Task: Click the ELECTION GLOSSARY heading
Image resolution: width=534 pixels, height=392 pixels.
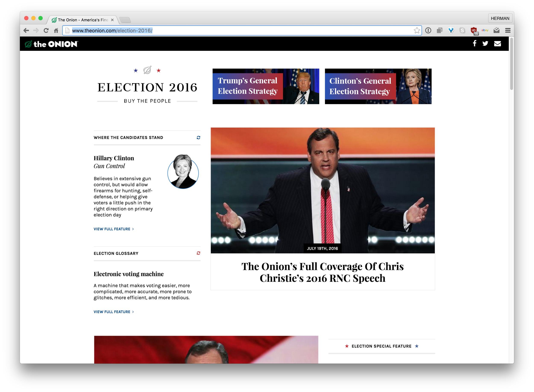Action: (x=116, y=253)
